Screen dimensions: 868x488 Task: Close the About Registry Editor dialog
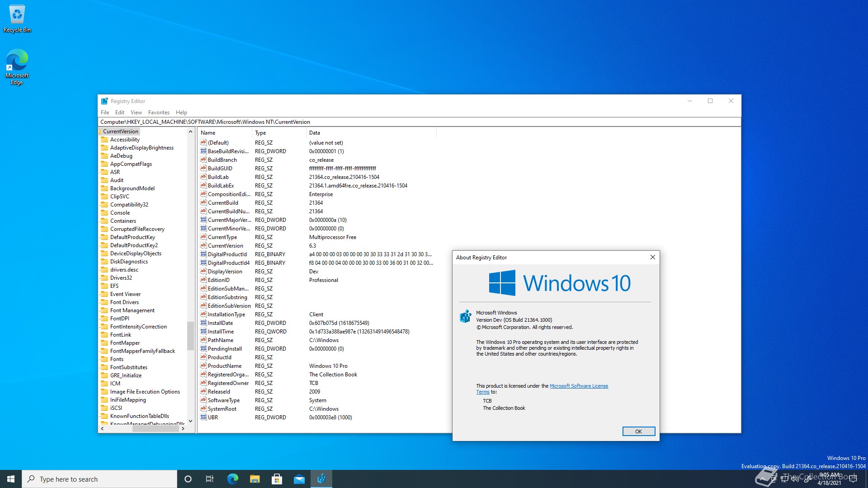coord(652,258)
